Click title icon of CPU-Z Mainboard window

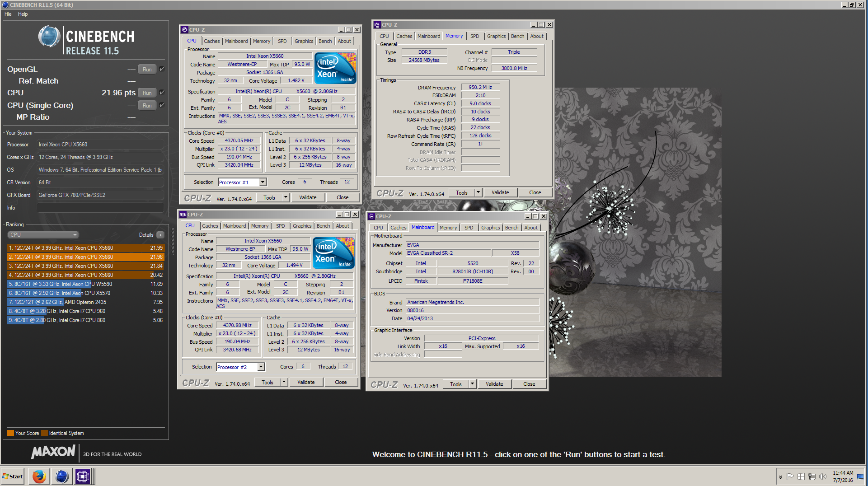371,216
